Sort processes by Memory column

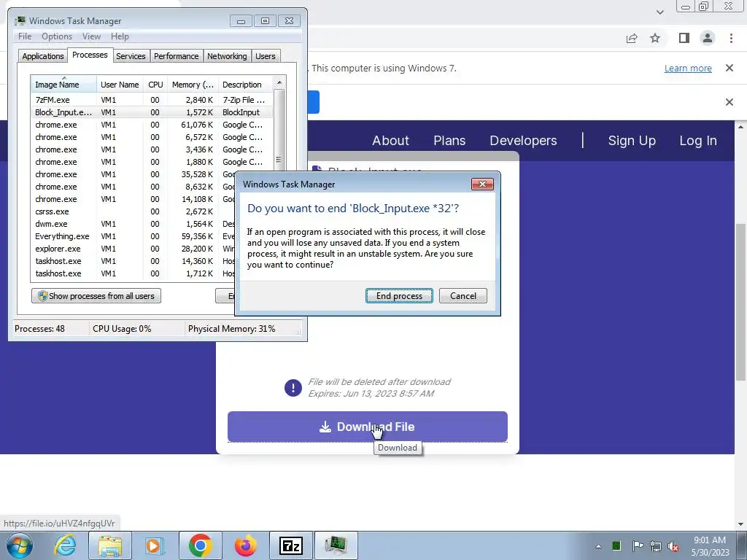click(193, 85)
